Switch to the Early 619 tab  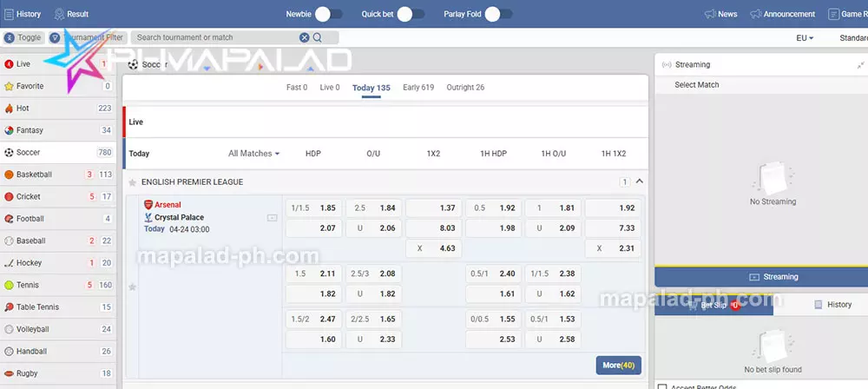418,88
